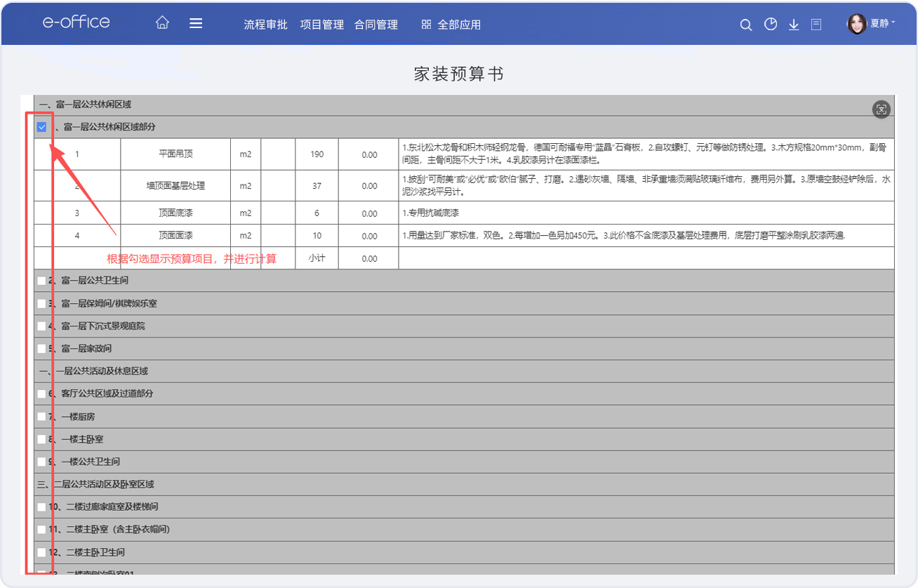The height and width of the screenshot is (588, 918).
Task: Open the document notes icon
Action: coord(816,25)
